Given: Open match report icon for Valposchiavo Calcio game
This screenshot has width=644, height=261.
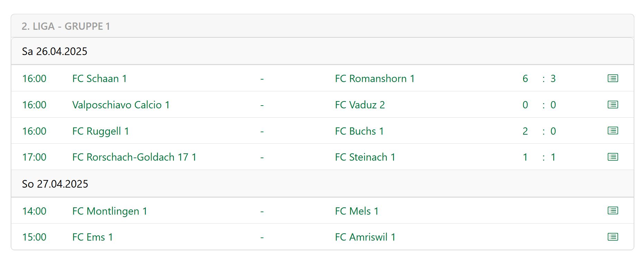Looking at the screenshot, I should tap(613, 105).
